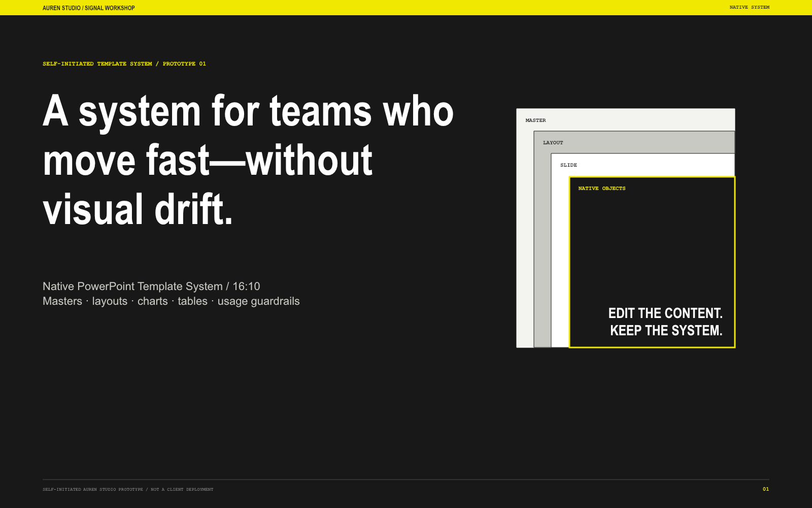
Task: Select the yellow page number 01
Action: [x=766, y=489]
